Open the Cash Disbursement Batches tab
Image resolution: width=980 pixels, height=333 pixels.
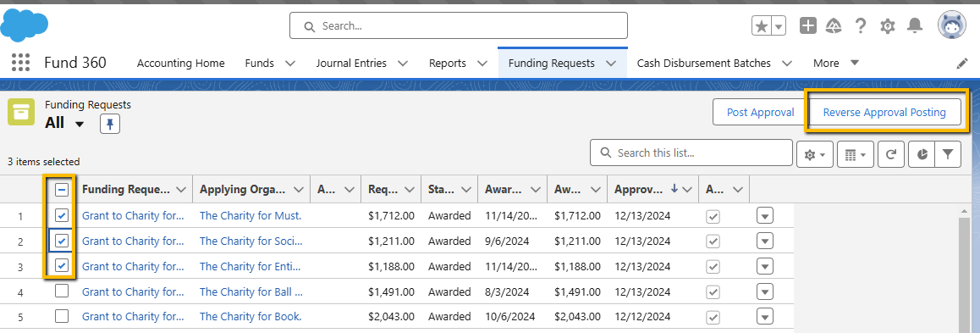[704, 64]
